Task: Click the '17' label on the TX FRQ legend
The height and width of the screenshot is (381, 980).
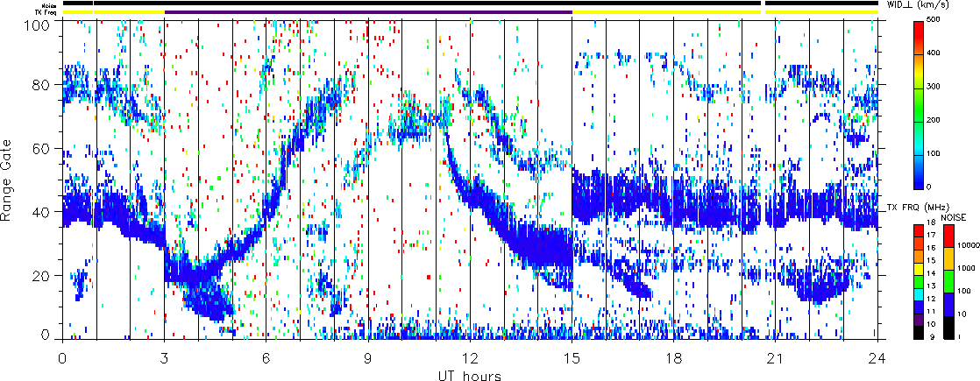Action: tap(931, 235)
